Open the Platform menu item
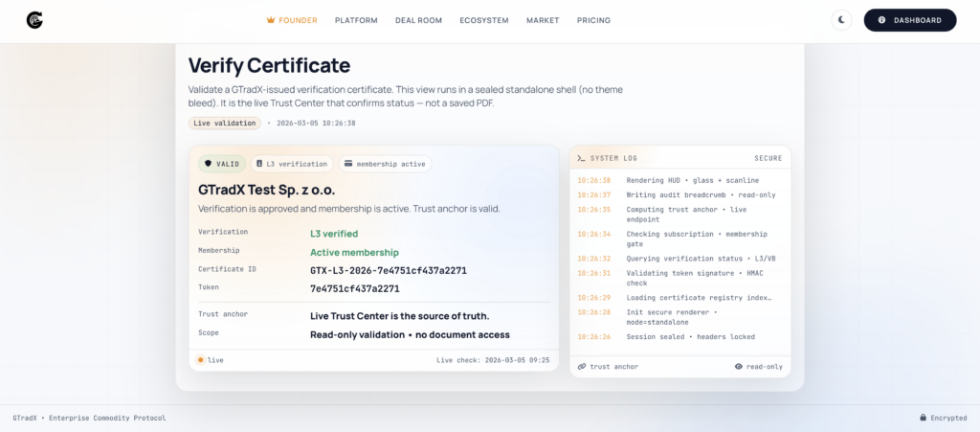The width and height of the screenshot is (980, 432). coord(356,20)
